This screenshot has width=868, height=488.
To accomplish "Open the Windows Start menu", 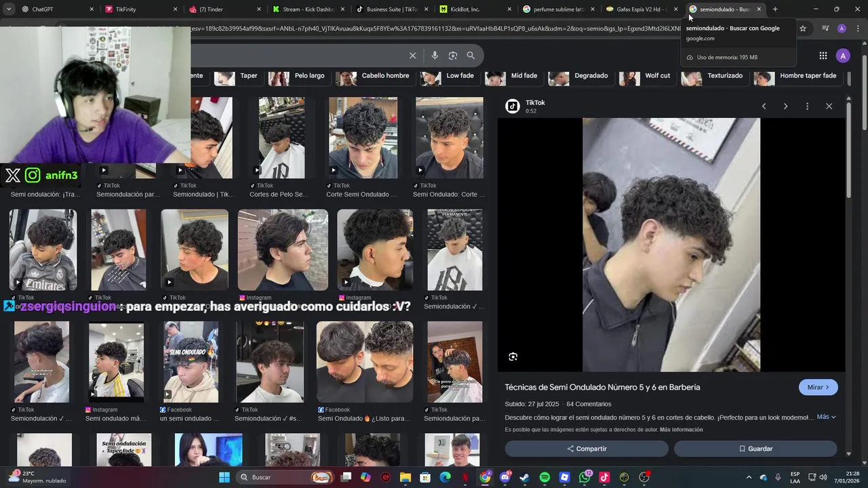I will 224,477.
